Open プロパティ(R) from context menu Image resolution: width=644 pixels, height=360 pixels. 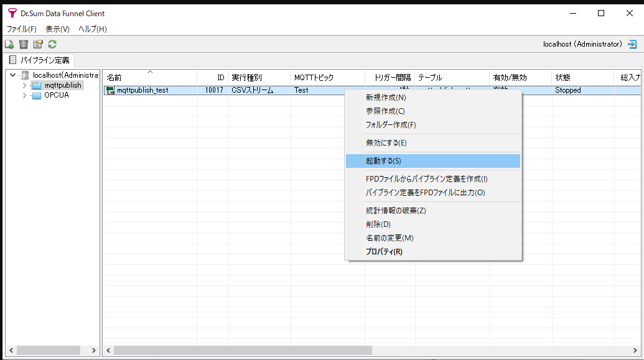point(433,252)
